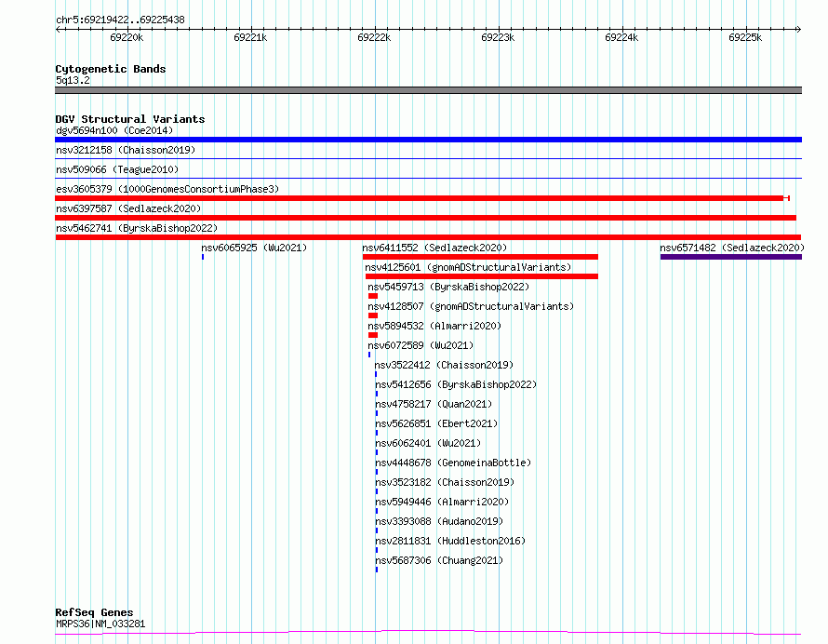Click the 69224k ruler position
This screenshot has height=644, width=828.
[621, 37]
